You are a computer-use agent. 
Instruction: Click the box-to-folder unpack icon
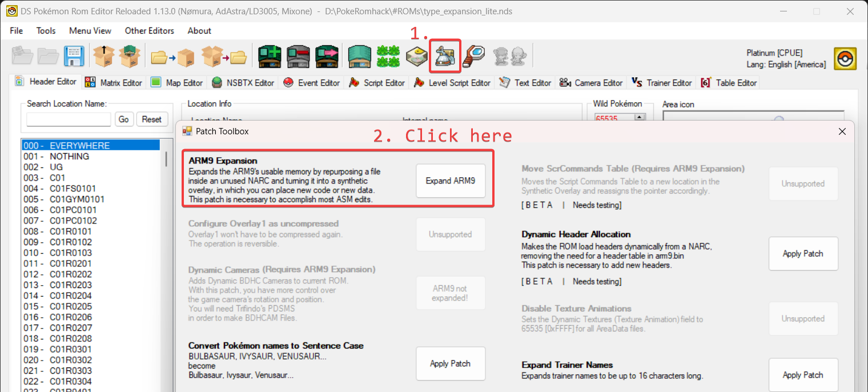click(x=224, y=56)
